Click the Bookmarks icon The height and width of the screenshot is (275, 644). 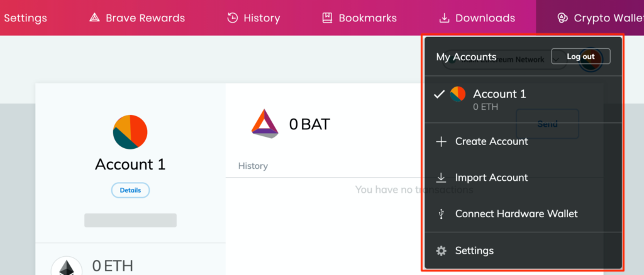pos(327,18)
